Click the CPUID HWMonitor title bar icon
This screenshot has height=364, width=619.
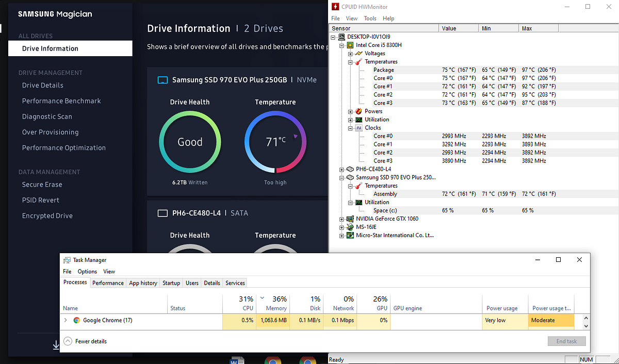pyautogui.click(x=335, y=7)
